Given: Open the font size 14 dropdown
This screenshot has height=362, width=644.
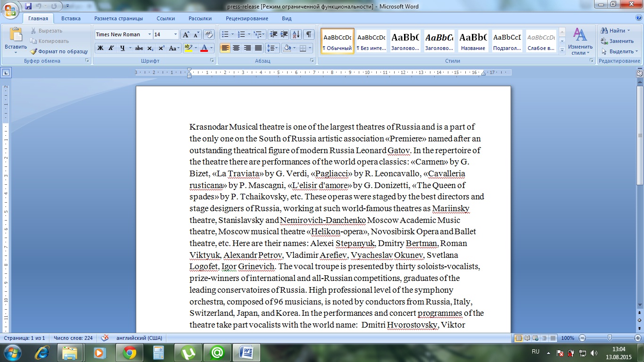Looking at the screenshot, I should coord(176,34).
